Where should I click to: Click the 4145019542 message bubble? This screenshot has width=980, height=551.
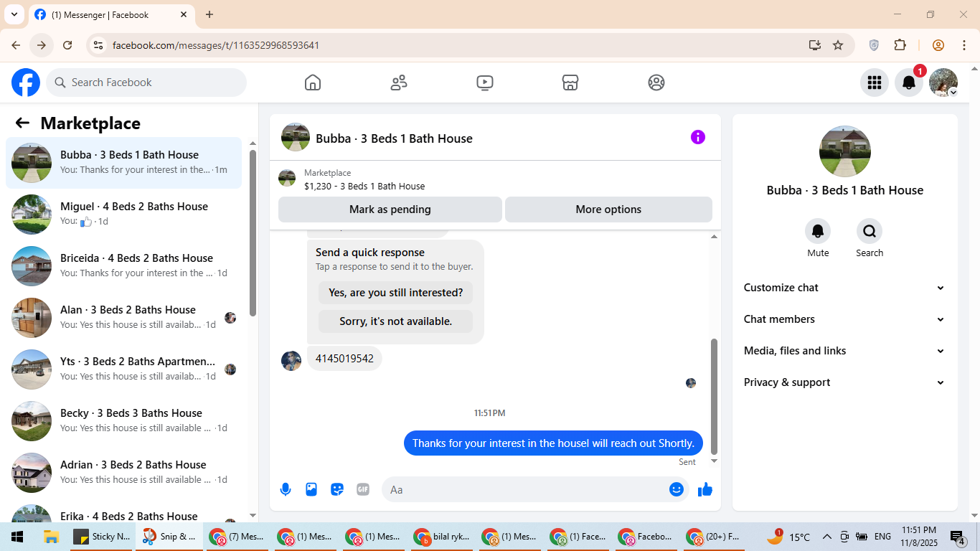click(x=344, y=359)
